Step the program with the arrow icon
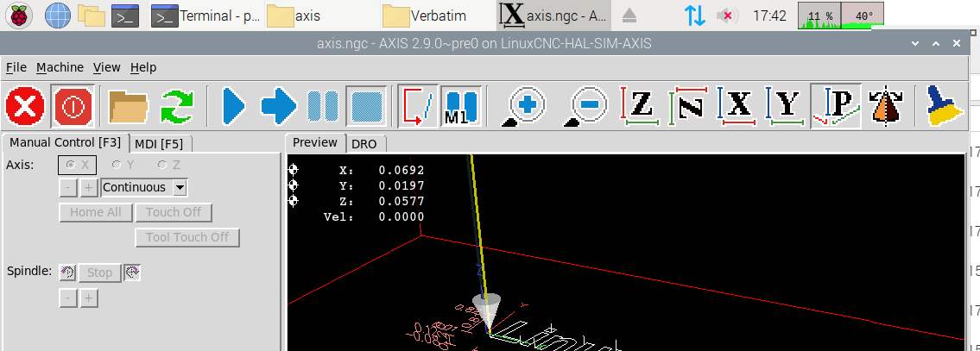The width and height of the screenshot is (980, 351). tap(279, 105)
